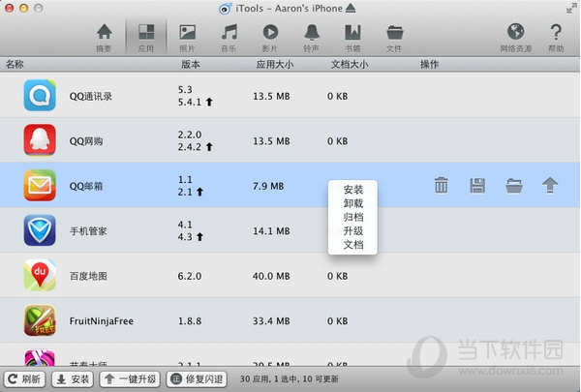
Task: Click the 刷新 refresh button
Action: click(24, 379)
